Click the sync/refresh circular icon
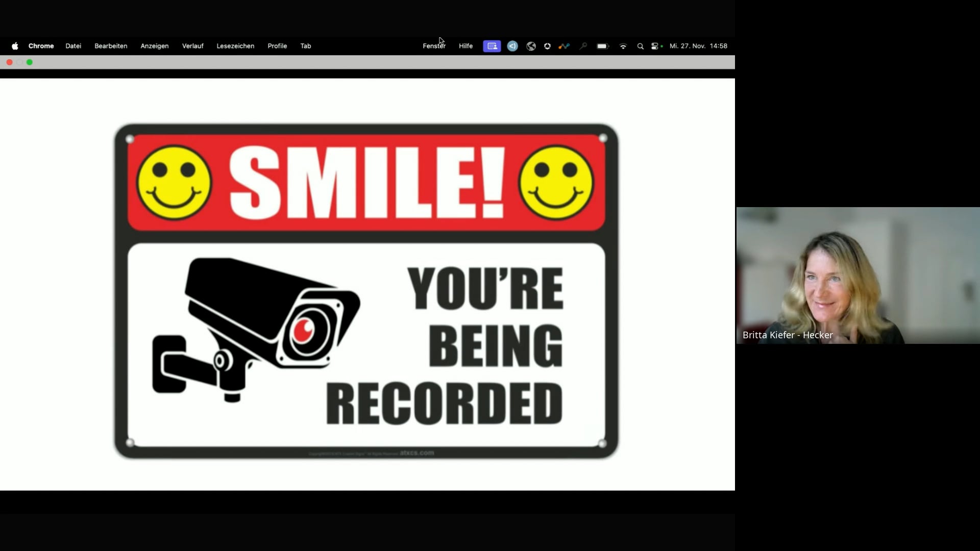 point(547,46)
